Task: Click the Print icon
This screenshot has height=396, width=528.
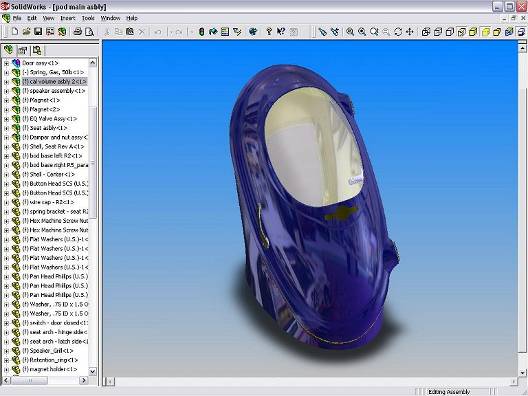Action: pos(77,32)
